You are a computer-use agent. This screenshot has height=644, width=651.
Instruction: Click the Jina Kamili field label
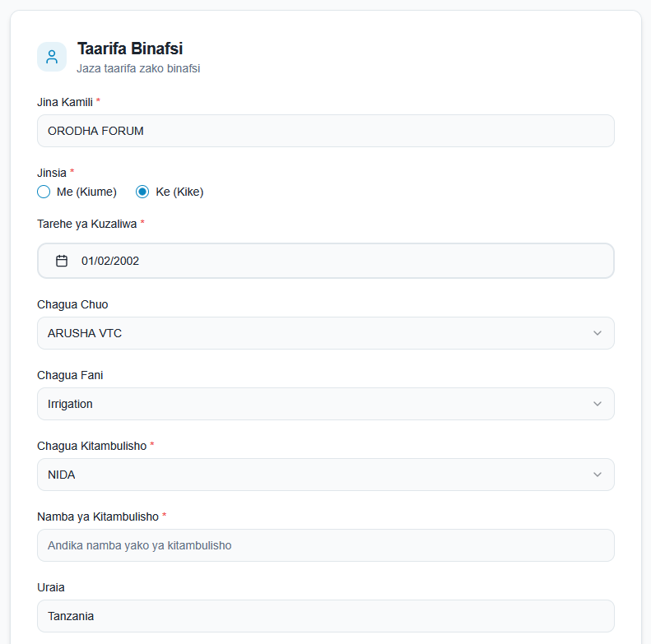(65, 101)
